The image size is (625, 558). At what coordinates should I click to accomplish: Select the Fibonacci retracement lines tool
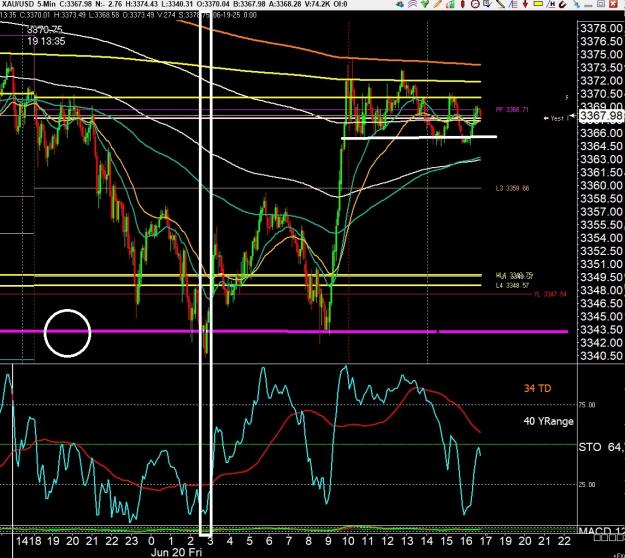513,4
